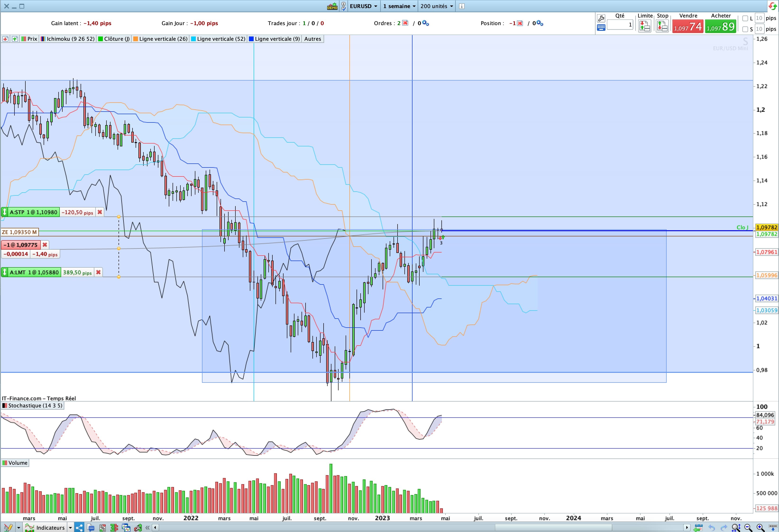This screenshot has width=779, height=532.
Task: Open the blue keyboard shortcuts icon
Action: (x=601, y=28)
